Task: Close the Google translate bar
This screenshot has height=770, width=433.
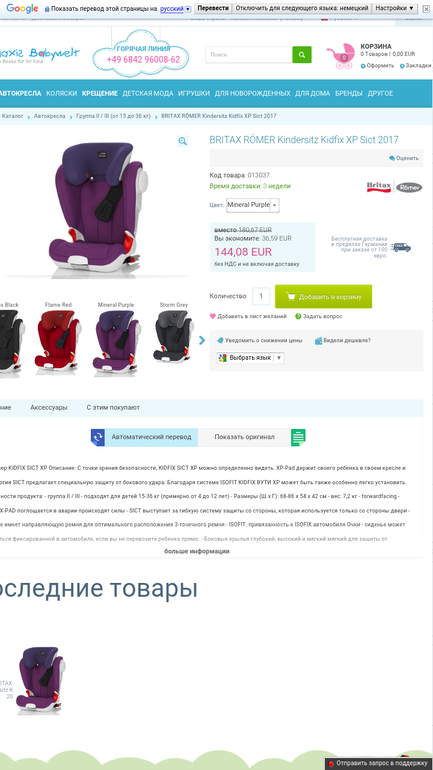Action: click(426, 9)
